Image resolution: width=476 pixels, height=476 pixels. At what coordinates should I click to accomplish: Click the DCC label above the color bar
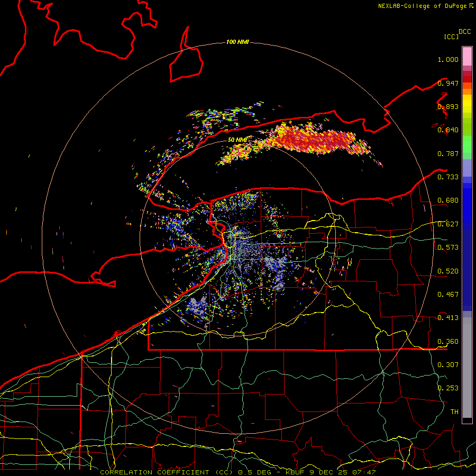point(464,32)
